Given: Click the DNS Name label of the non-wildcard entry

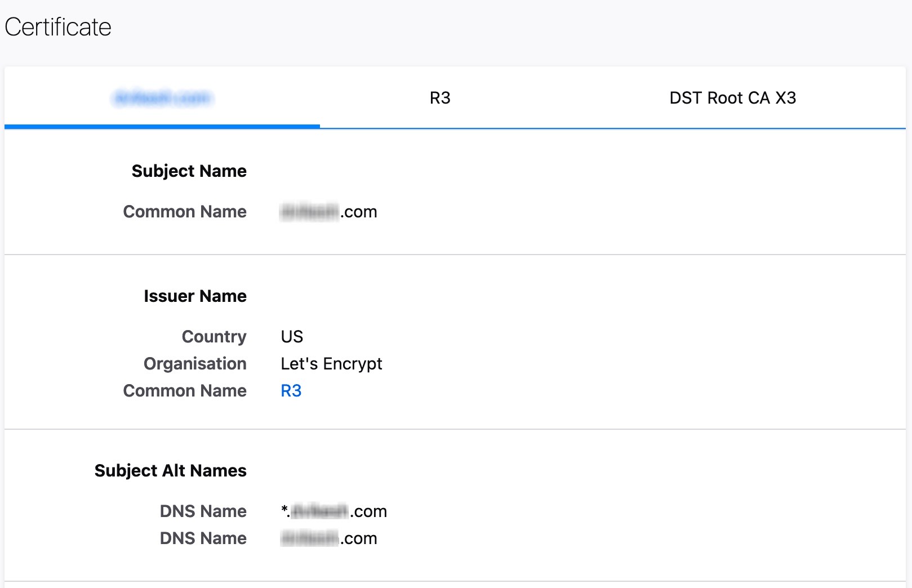Looking at the screenshot, I should point(203,538).
